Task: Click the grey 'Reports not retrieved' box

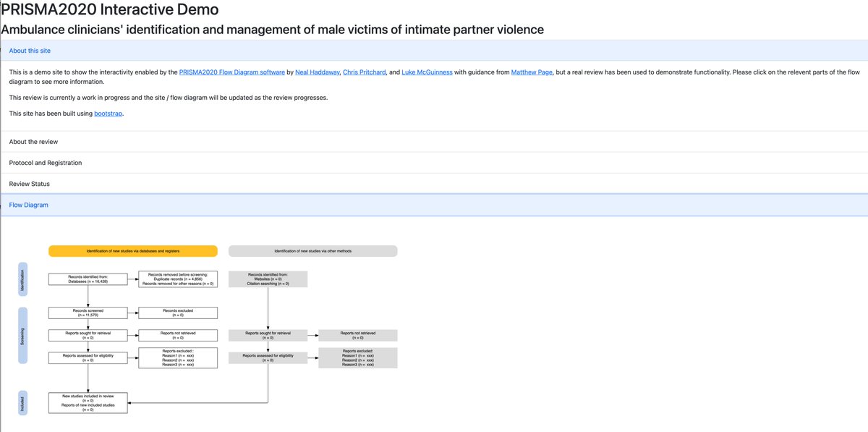Action: point(358,336)
